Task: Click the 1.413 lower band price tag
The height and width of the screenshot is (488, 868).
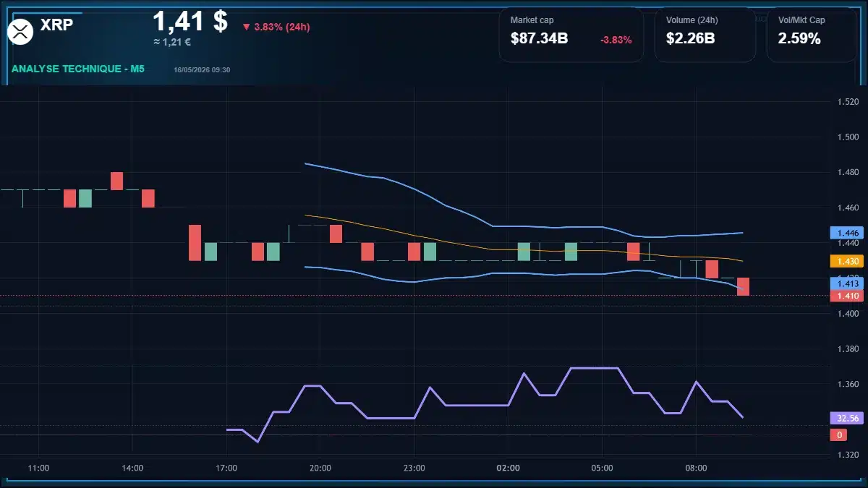Action: pyautogui.click(x=848, y=284)
